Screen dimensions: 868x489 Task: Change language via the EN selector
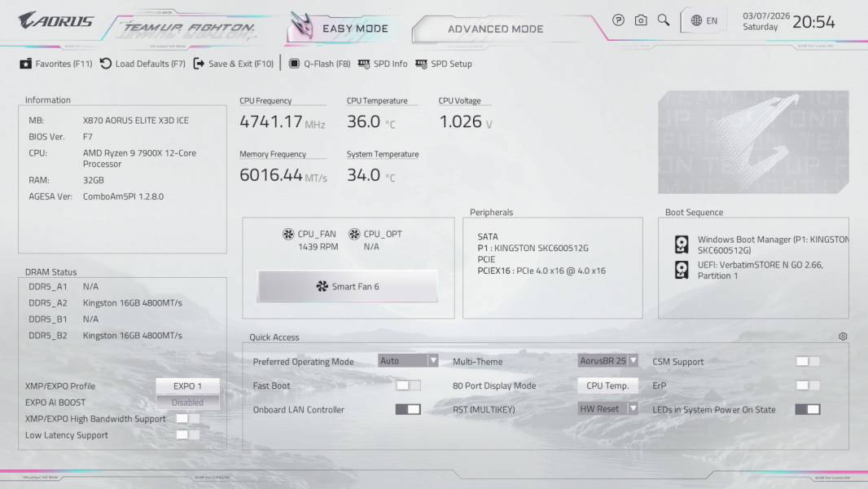coord(703,20)
